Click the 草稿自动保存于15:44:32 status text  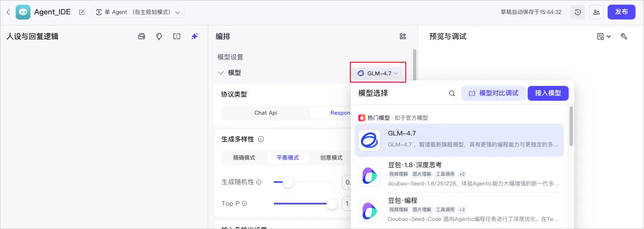531,12
